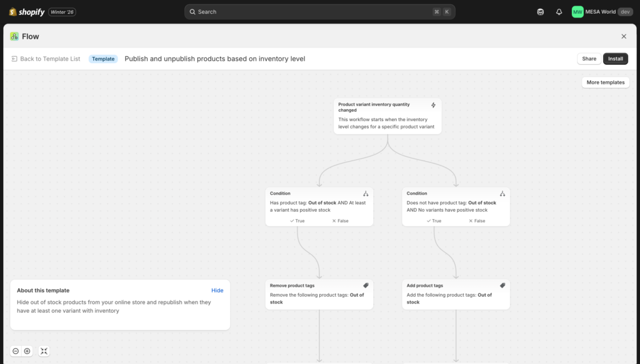Select the lightning trigger icon on the inventory node

coord(432,105)
